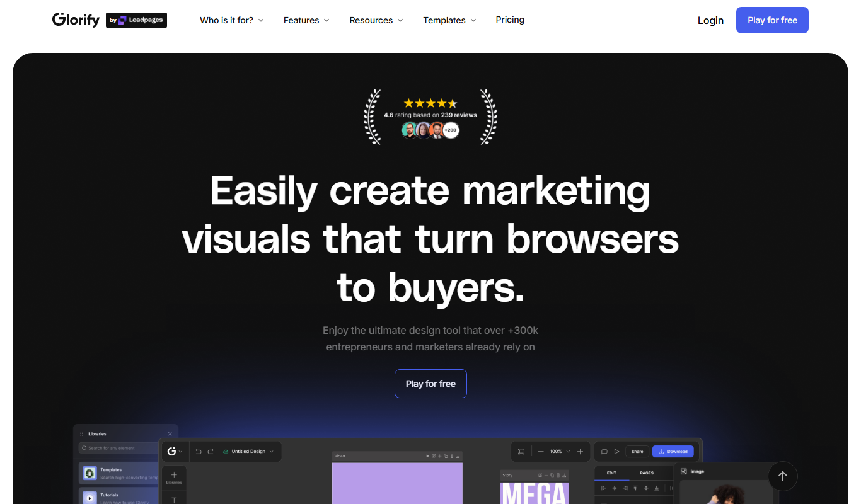The height and width of the screenshot is (504, 861).
Task: Click the by Leadpages badge
Action: click(x=136, y=20)
